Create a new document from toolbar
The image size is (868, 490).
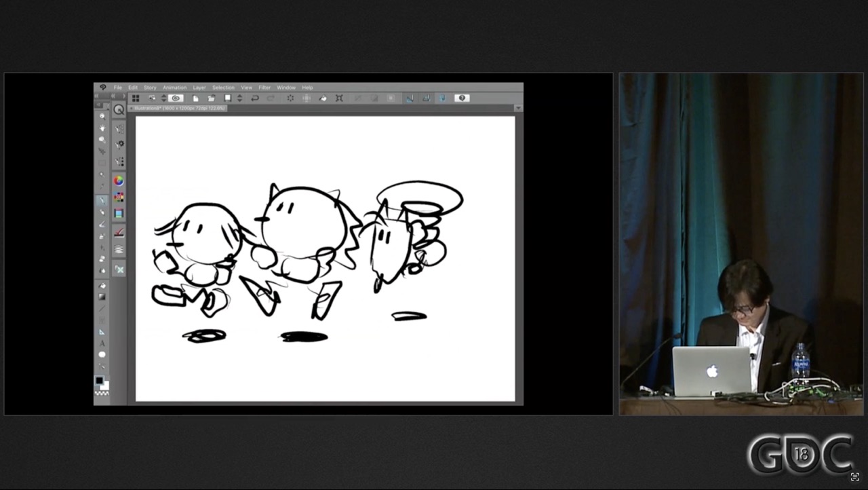coord(196,98)
